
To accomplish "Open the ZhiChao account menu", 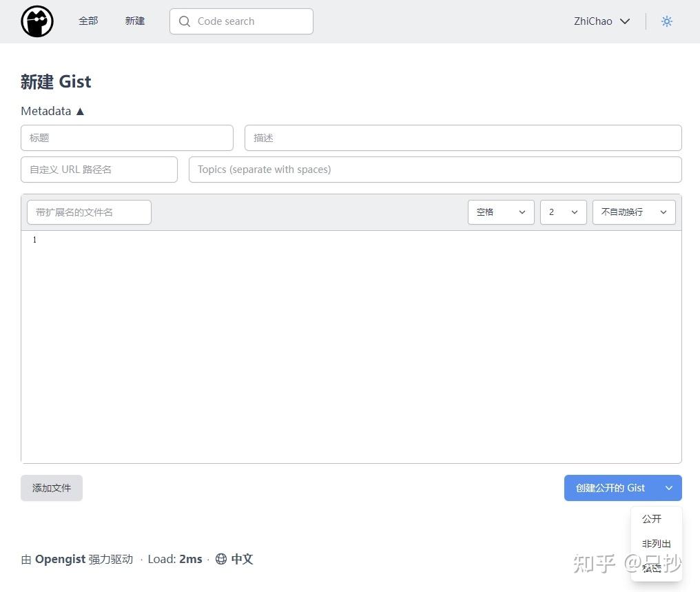I will (601, 21).
